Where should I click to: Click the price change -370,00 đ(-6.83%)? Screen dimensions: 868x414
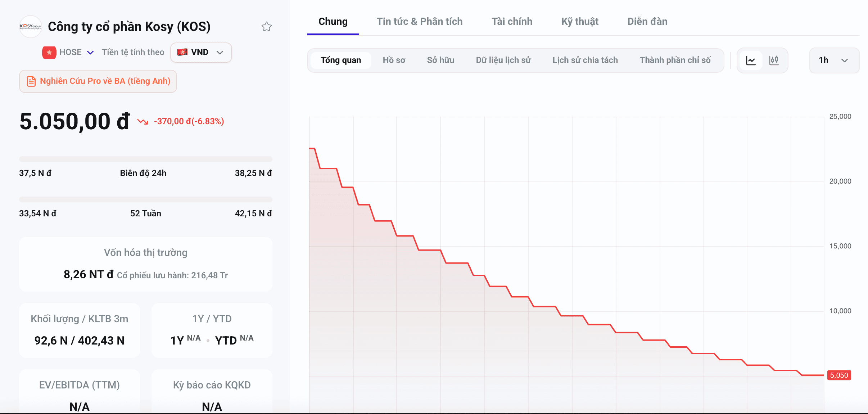click(189, 122)
